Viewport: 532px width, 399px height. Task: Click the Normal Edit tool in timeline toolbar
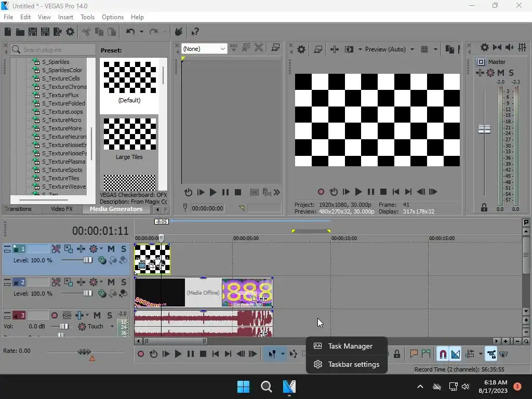[x=272, y=354]
